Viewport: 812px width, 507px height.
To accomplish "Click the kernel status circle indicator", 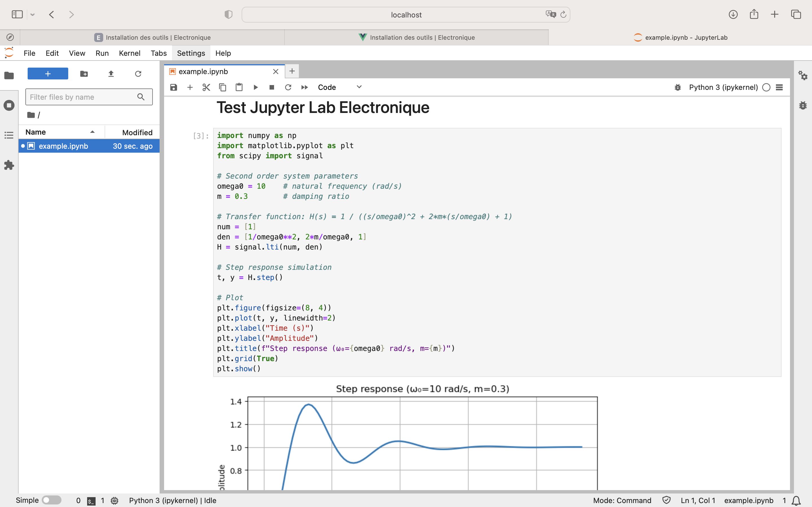I will pos(766,88).
